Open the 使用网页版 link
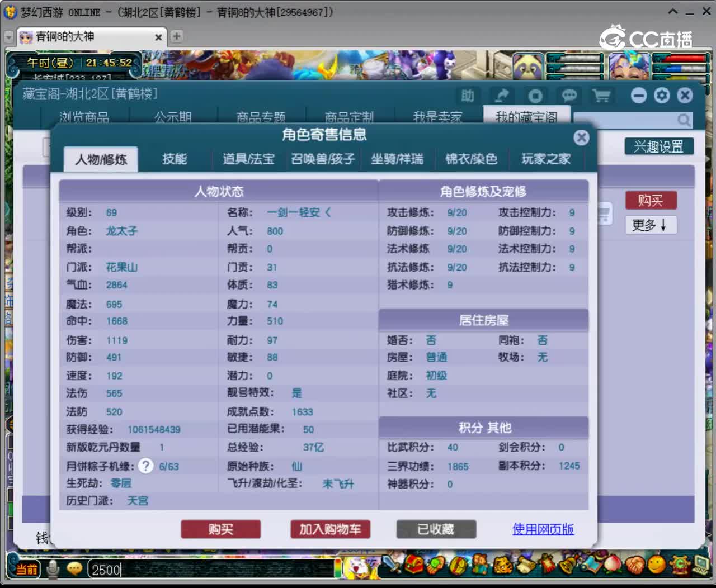This screenshot has height=588, width=716. (543, 529)
